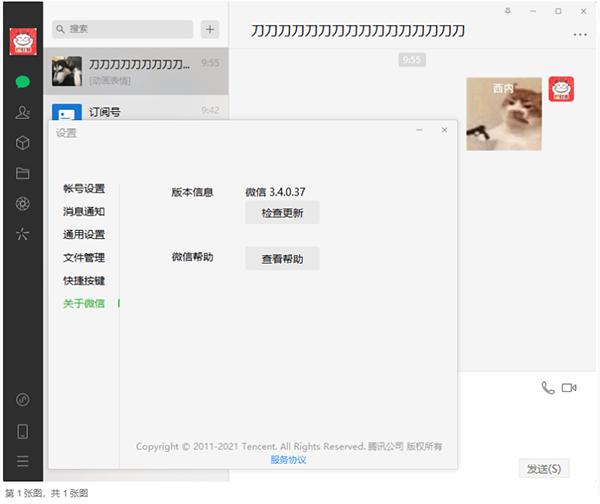
Task: Click the 微信帮助 label
Action: pos(192,257)
